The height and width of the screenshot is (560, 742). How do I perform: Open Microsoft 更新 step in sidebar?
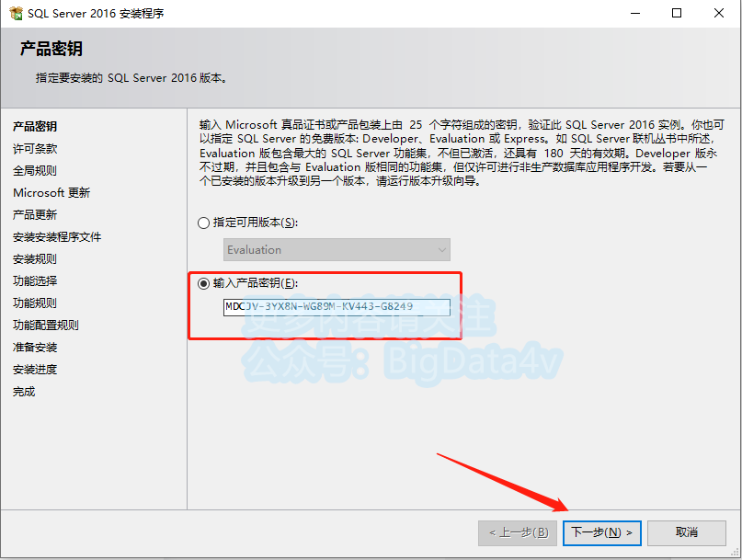(51, 193)
